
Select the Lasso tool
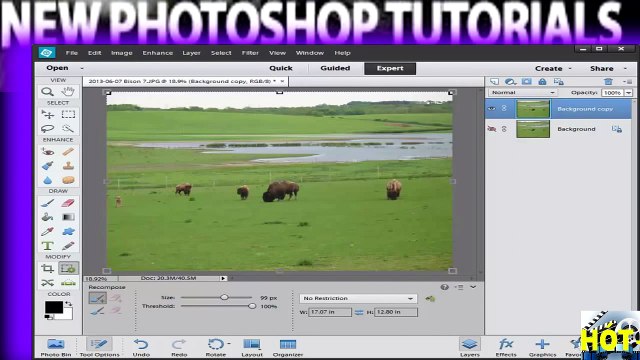(47, 129)
